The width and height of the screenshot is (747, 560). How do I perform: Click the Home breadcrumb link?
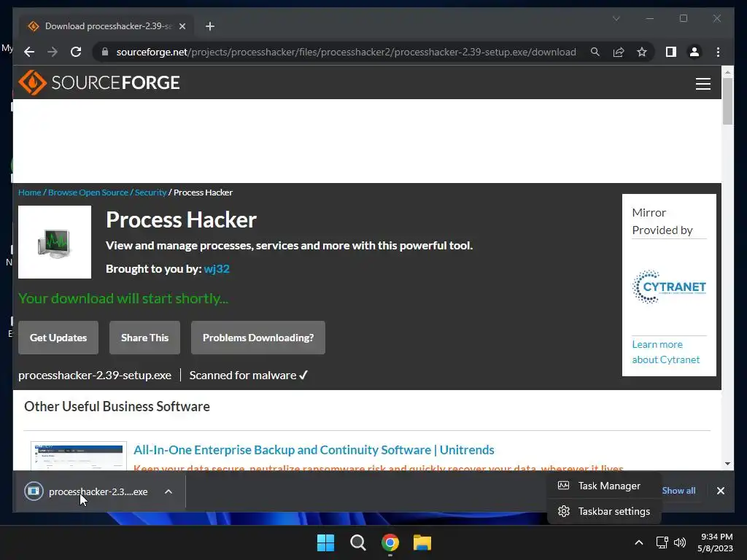click(29, 192)
